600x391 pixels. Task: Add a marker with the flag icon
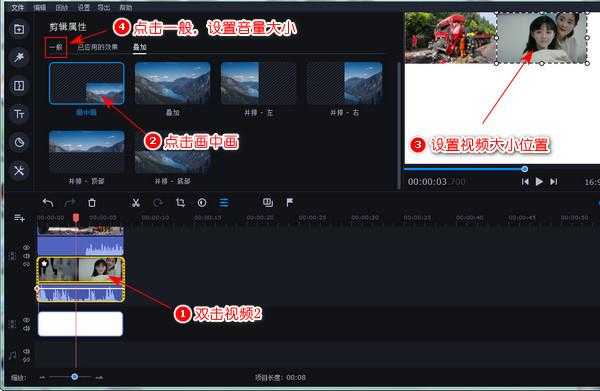click(290, 202)
